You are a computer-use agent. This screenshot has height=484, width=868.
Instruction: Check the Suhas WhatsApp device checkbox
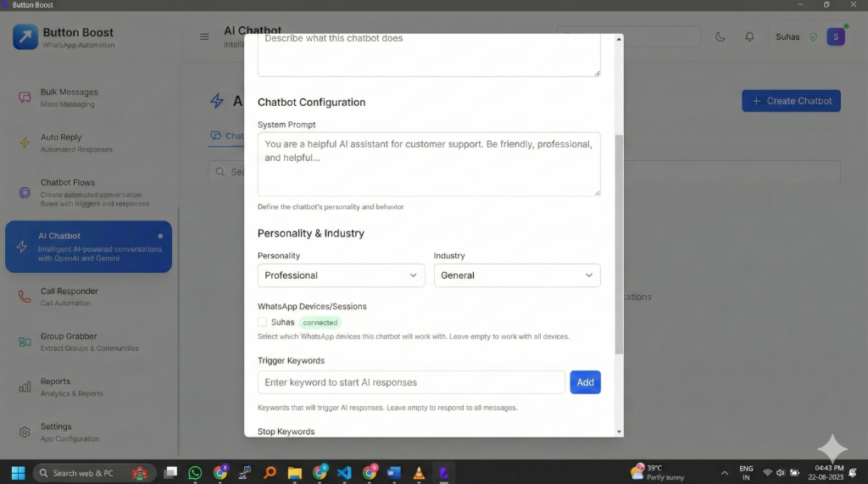click(x=263, y=322)
